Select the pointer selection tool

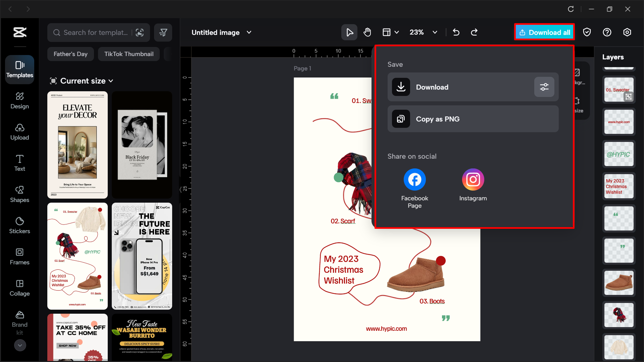tap(349, 32)
